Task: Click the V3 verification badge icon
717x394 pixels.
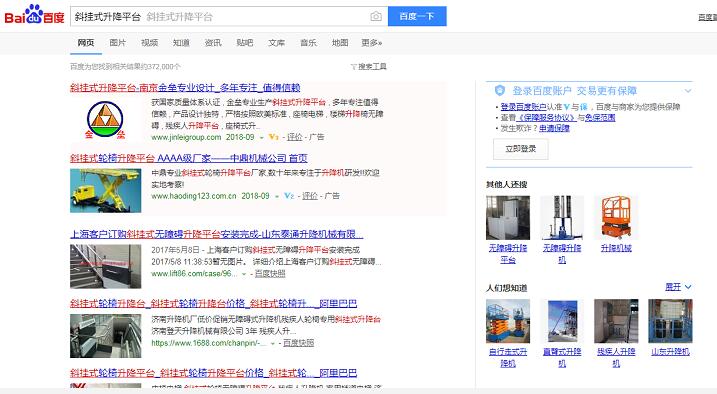Action: click(273, 137)
